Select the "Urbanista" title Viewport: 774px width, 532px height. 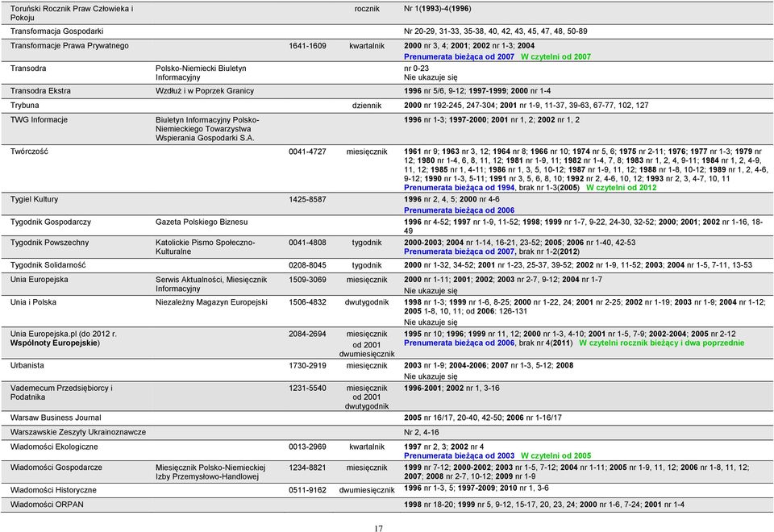pyautogui.click(x=27, y=366)
